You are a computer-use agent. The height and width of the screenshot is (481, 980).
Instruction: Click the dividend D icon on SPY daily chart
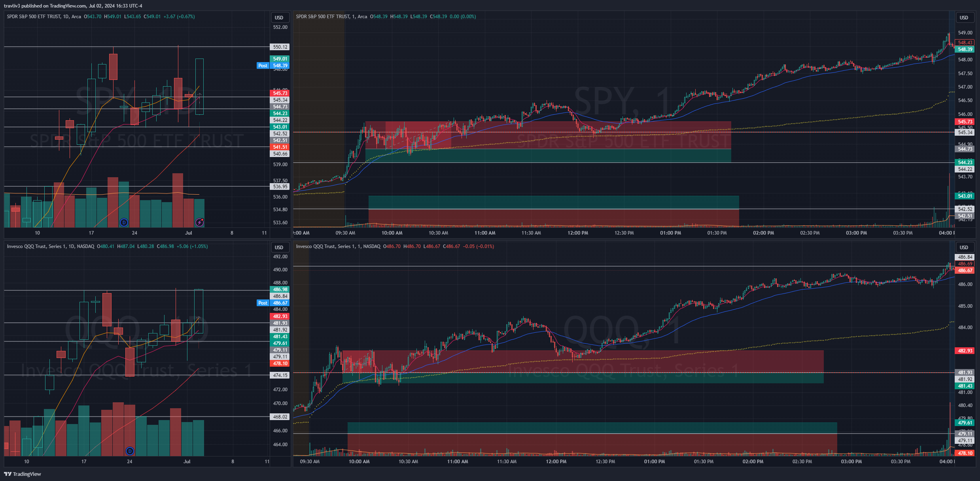click(124, 222)
